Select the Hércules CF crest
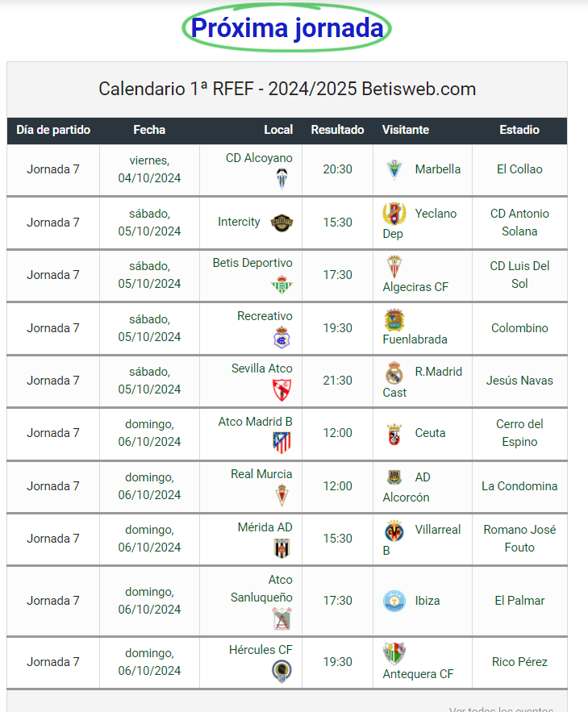 pyautogui.click(x=282, y=671)
